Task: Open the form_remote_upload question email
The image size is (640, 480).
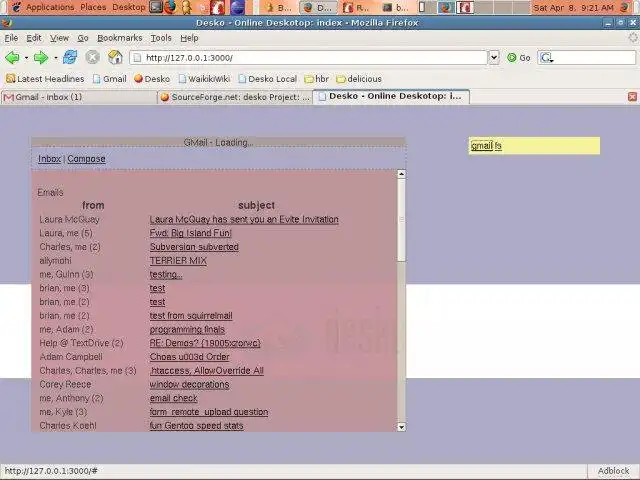Action: pos(209,412)
